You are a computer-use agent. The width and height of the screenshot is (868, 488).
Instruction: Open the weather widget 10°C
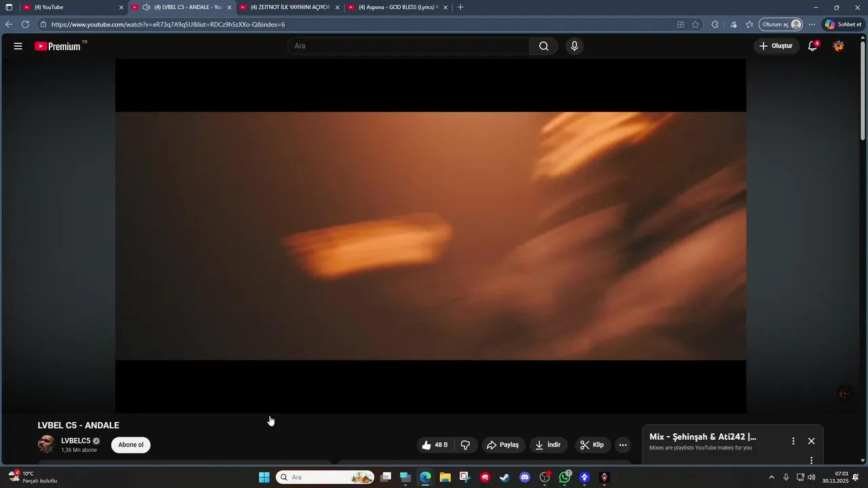pos(33,477)
